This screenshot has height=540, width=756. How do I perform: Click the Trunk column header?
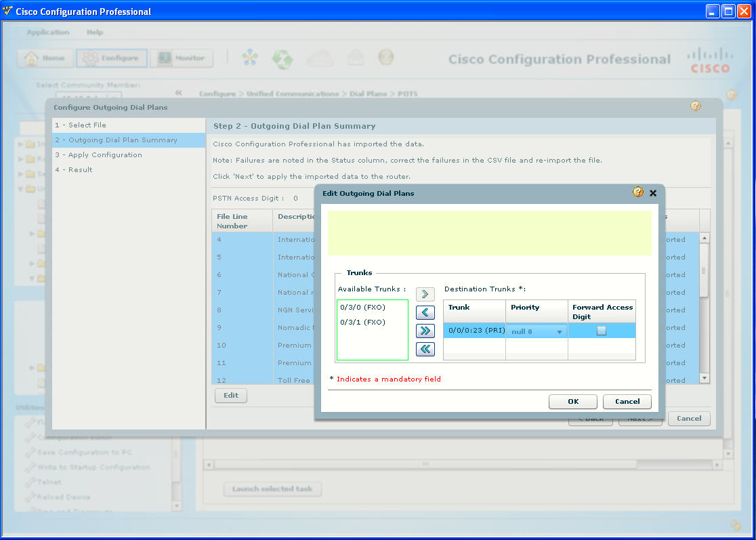[x=474, y=311]
